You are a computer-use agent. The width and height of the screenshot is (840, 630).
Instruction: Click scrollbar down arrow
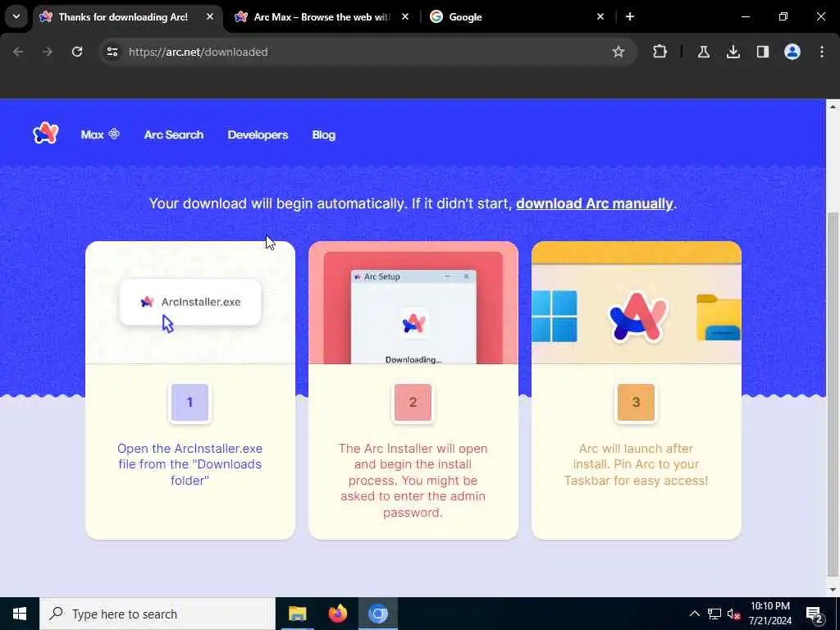(x=833, y=590)
